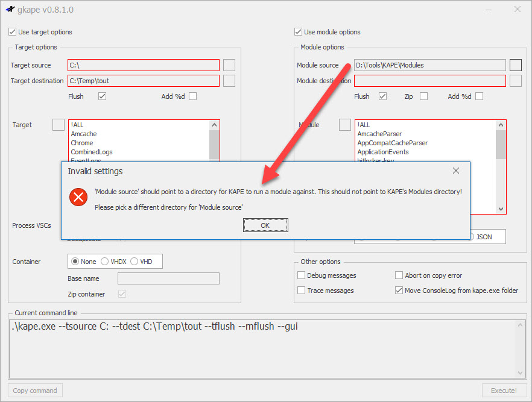Uncheck the module Flush checkbox
Screen dimensions: 532x402
point(382,96)
